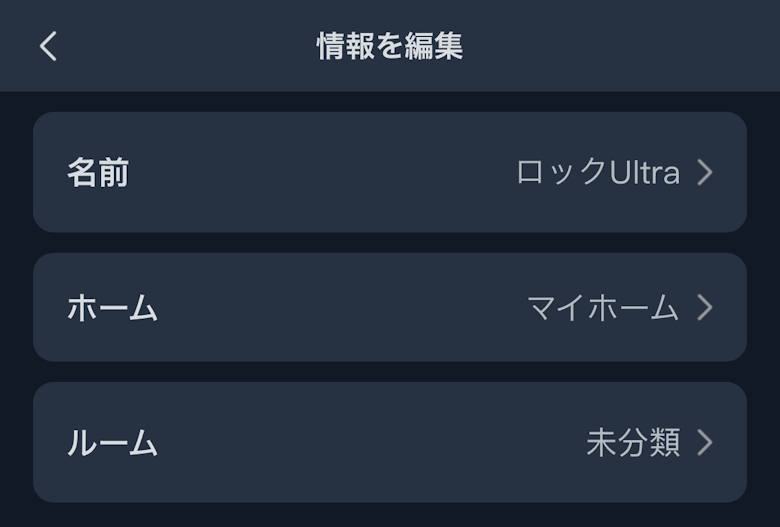This screenshot has height=527, width=780.
Task: Expand the ホーム setting row
Action: coord(390,307)
